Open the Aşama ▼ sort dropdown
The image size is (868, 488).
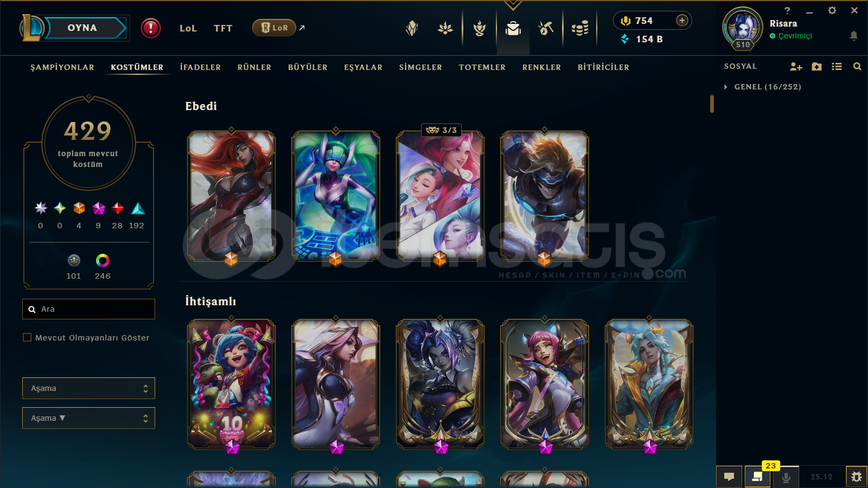click(88, 418)
